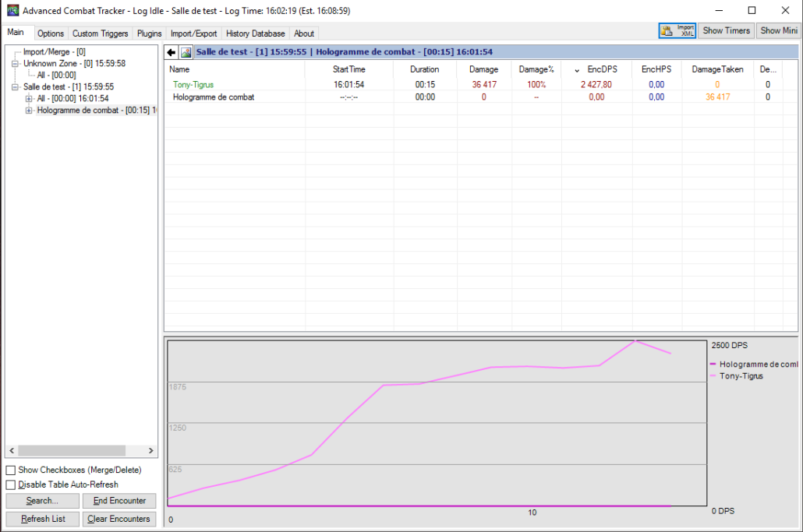Click the right arrow of the tree scrollbar
Image resolution: width=803 pixels, height=532 pixels.
[151, 450]
